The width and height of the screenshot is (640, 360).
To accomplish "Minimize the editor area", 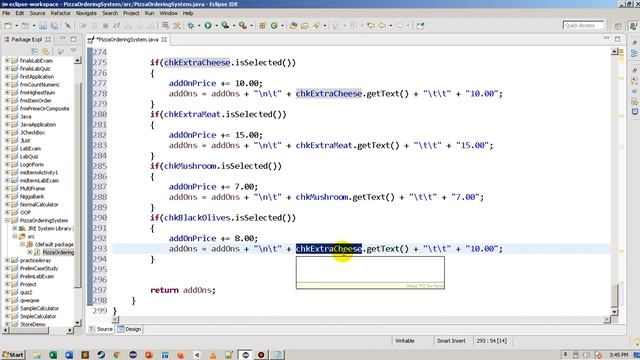I will (607, 39).
